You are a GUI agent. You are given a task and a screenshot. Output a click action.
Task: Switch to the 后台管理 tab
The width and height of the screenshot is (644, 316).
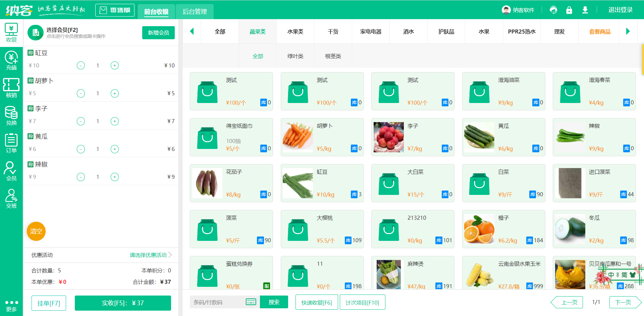195,11
